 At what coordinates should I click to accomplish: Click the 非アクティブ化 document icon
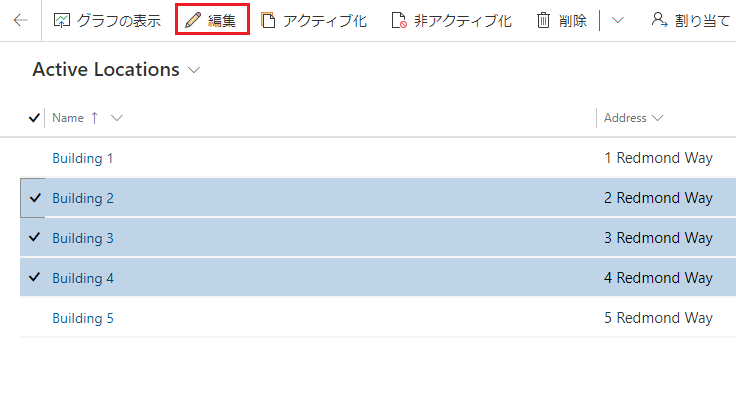click(398, 20)
